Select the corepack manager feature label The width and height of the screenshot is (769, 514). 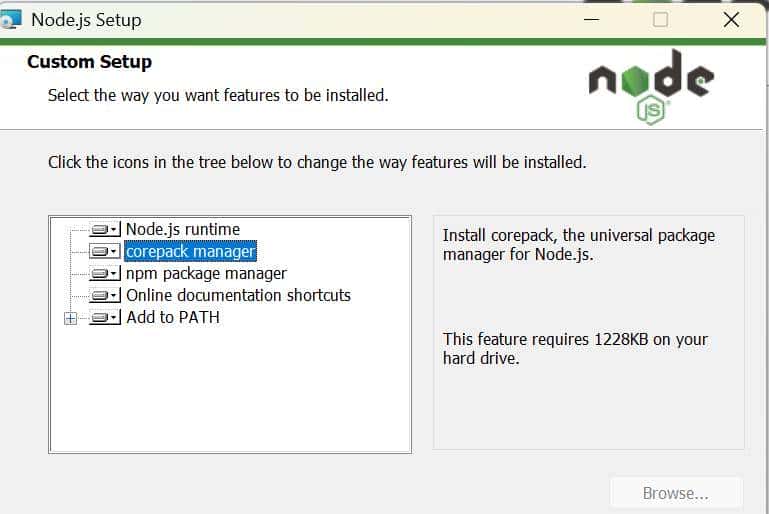(190, 251)
